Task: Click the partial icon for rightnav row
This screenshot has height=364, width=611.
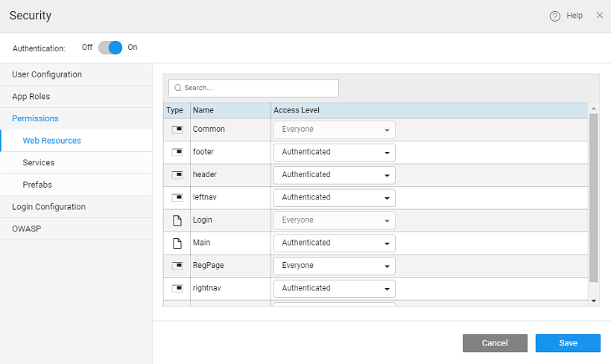Action: pos(177,288)
